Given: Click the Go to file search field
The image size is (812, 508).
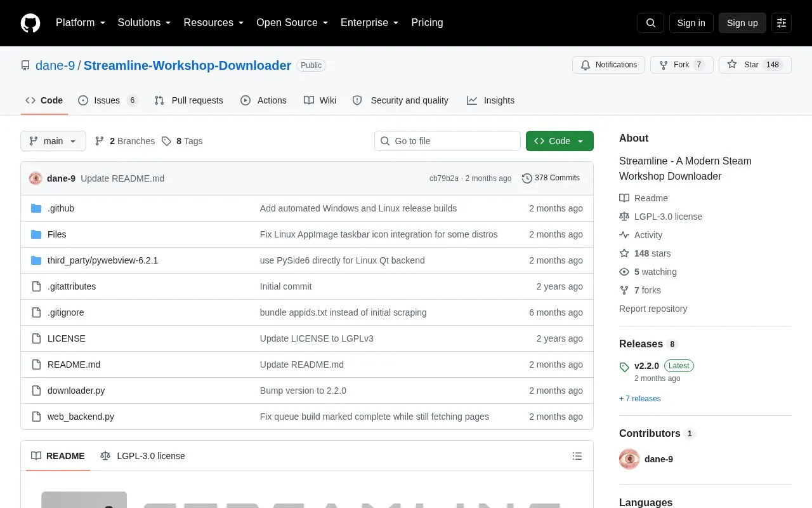Looking at the screenshot, I should pos(447,141).
